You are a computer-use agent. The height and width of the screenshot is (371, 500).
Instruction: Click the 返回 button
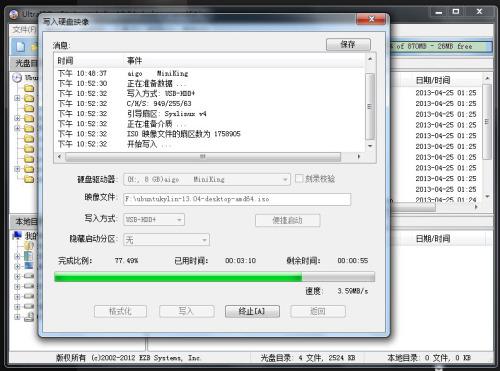(318, 311)
